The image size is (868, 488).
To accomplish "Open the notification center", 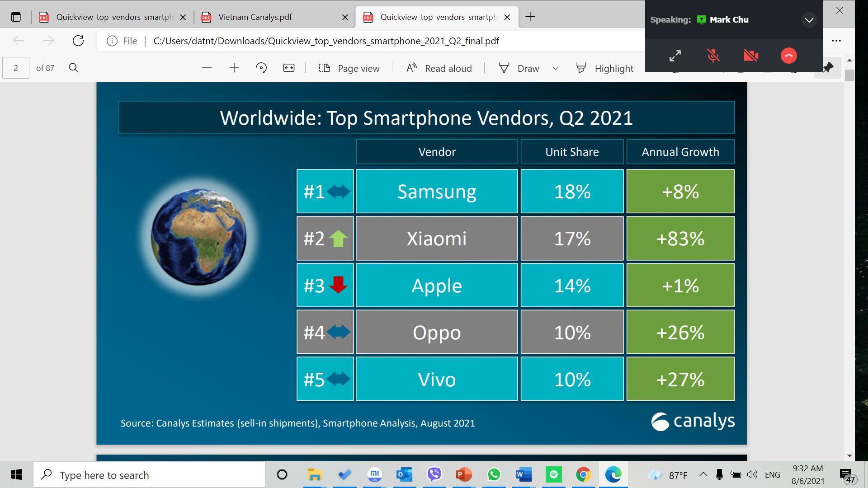I will [x=848, y=475].
